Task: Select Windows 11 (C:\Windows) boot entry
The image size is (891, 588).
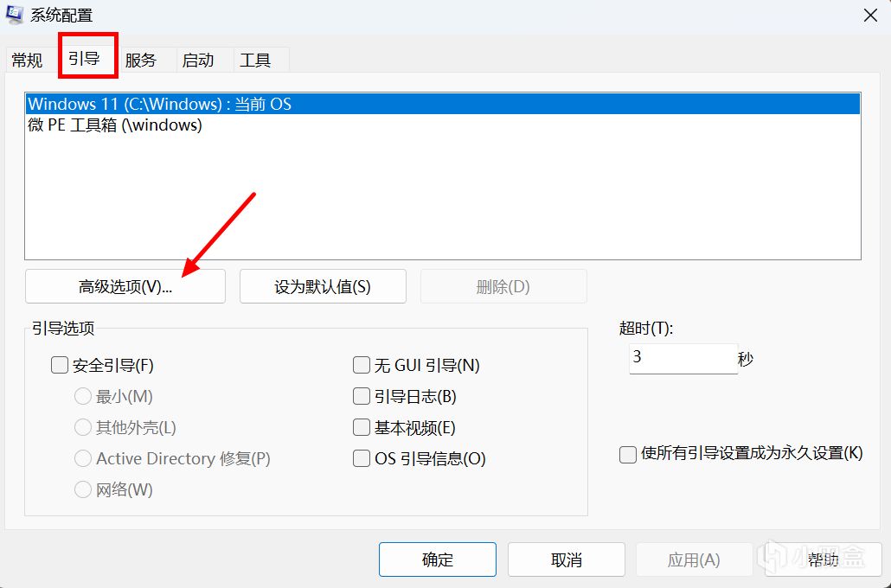Action: pos(443,104)
